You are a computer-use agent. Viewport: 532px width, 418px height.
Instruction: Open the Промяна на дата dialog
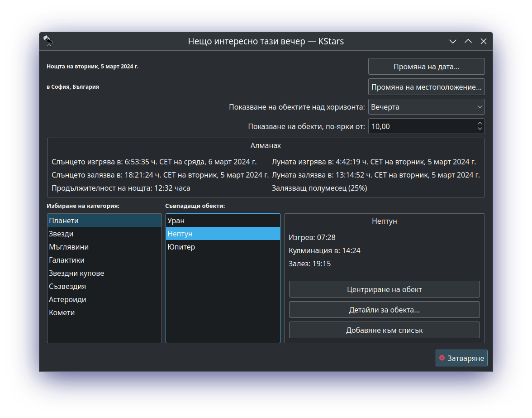click(x=426, y=67)
